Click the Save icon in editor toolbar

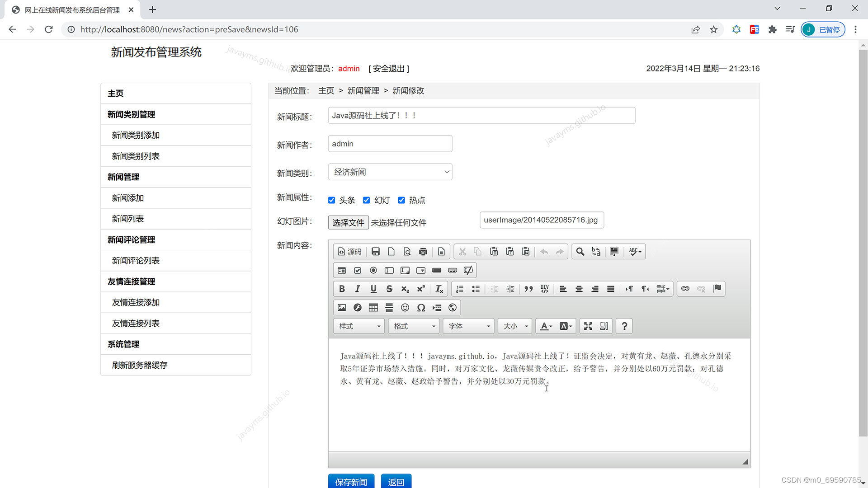point(375,252)
